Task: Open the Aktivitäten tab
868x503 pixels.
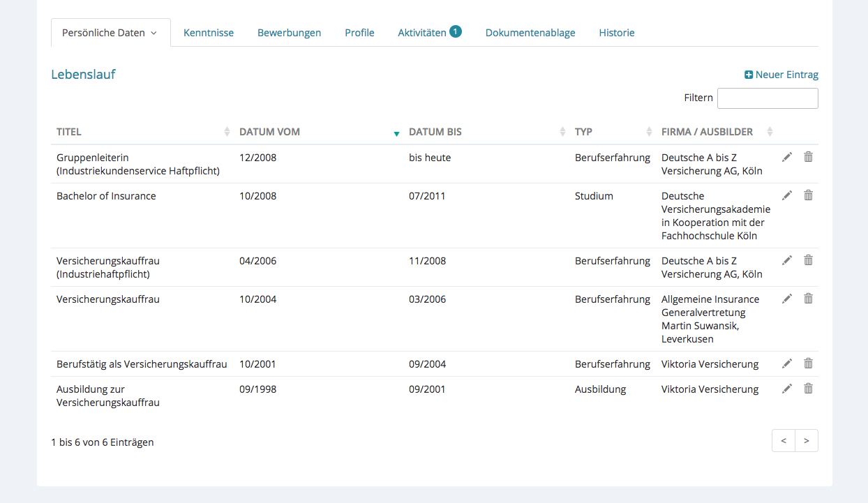Action: pyautogui.click(x=422, y=33)
